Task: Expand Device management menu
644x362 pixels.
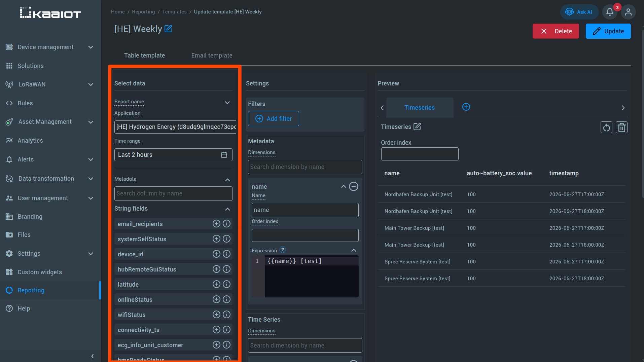Action: [x=91, y=47]
